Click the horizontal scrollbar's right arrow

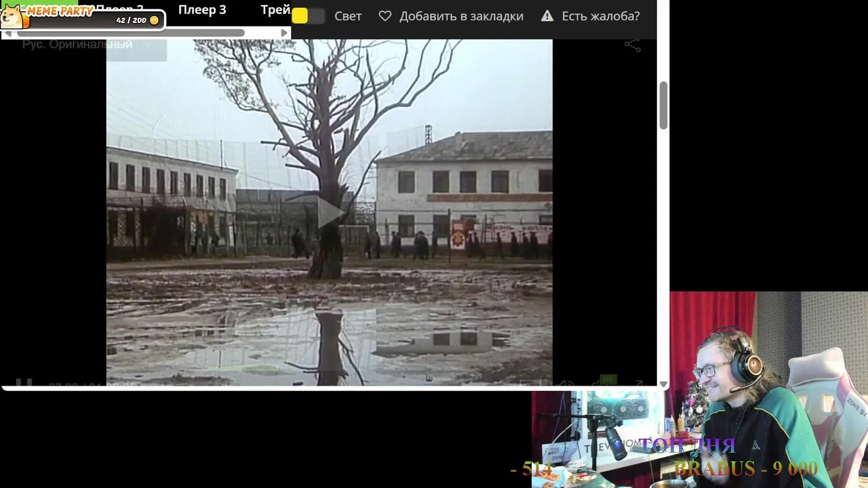[284, 33]
